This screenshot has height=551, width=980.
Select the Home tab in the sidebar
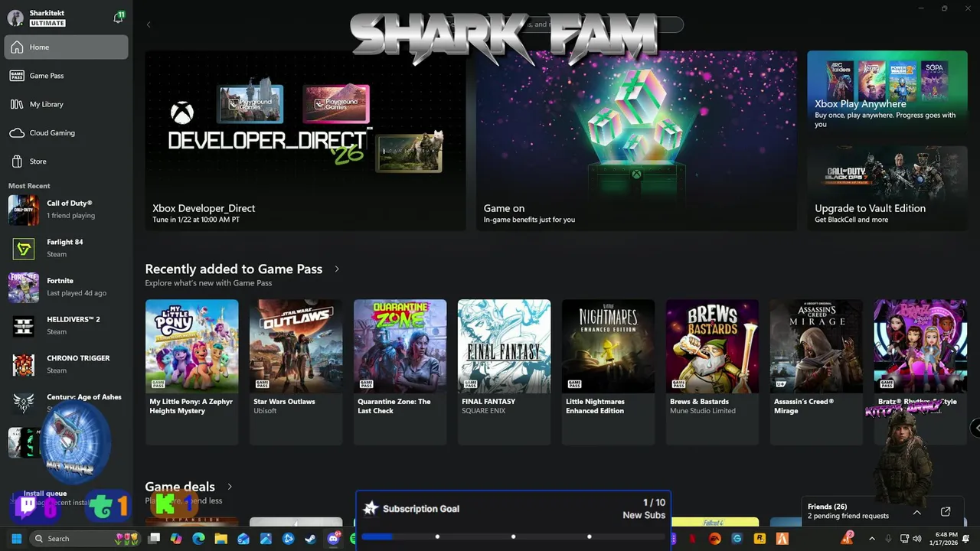[x=66, y=47]
